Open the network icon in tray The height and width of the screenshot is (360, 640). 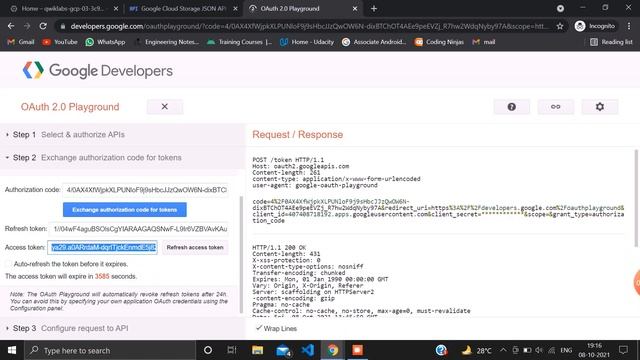tap(552, 350)
